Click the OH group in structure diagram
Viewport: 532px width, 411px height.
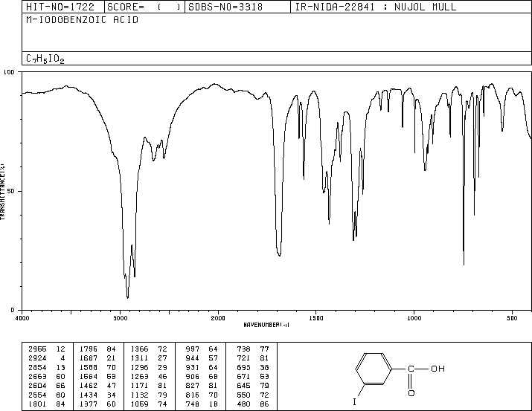point(438,369)
